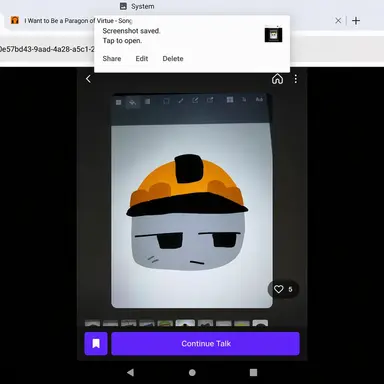Select the highlighted thumbnail in the image strip

[x=185, y=323]
